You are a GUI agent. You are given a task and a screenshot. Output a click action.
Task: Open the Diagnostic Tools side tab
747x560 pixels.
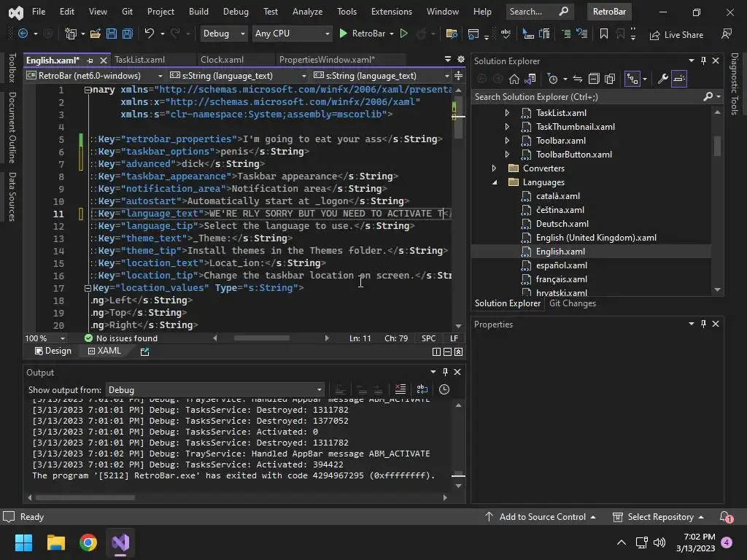pos(734,84)
